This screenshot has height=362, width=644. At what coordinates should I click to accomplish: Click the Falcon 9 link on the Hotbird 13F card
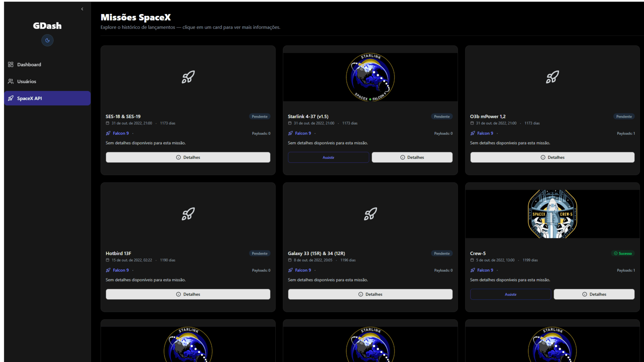[x=121, y=270]
